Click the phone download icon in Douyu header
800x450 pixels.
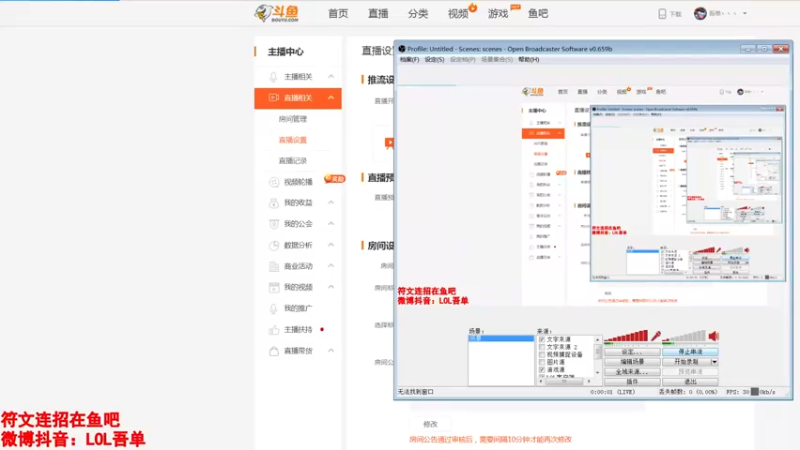click(662, 14)
